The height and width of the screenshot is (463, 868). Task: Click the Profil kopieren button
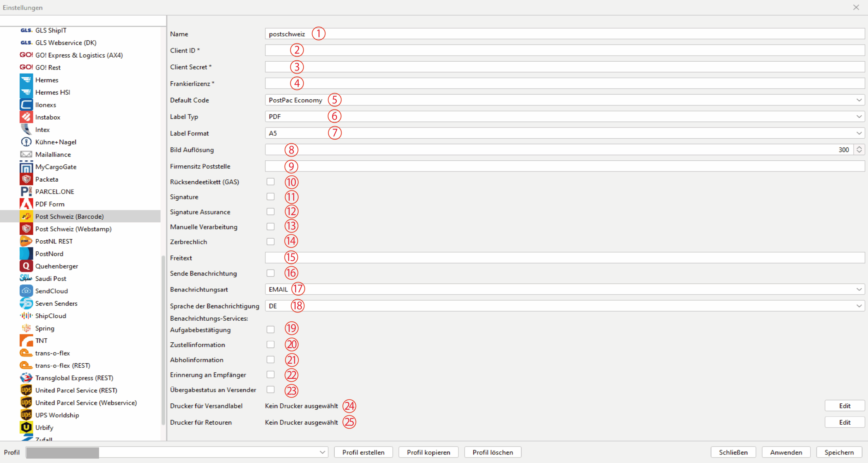pyautogui.click(x=429, y=452)
